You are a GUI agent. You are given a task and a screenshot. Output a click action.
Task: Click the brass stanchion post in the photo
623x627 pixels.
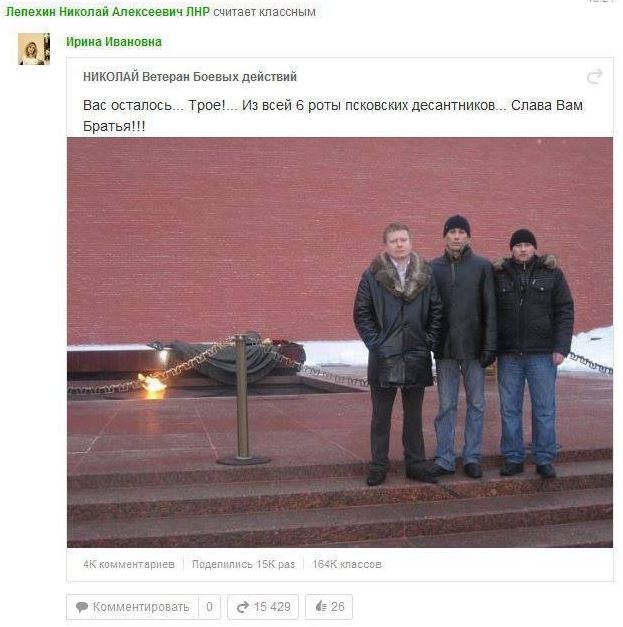242,400
